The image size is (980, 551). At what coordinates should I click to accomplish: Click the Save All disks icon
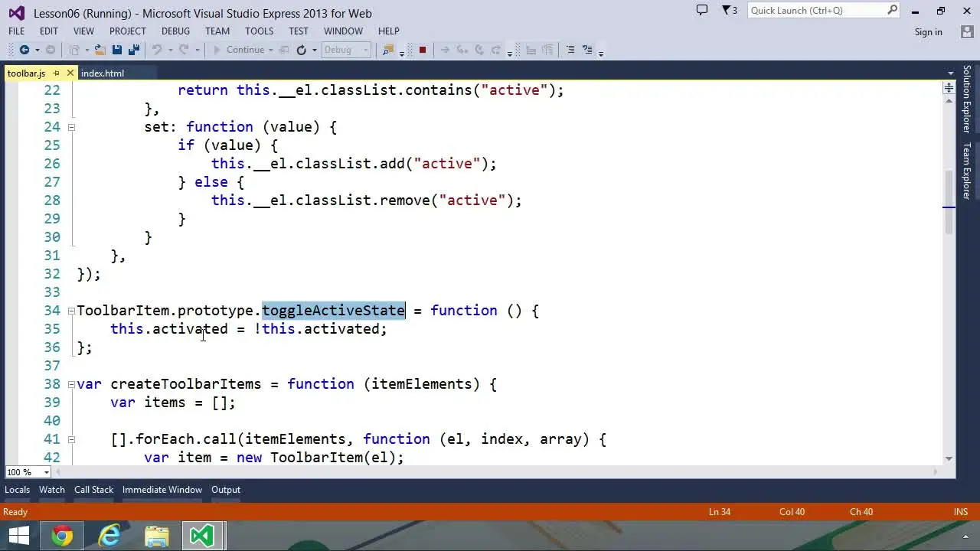click(134, 50)
